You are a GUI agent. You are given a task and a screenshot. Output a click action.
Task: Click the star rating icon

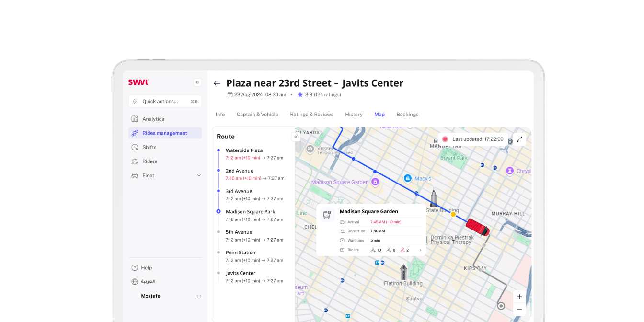coord(300,95)
